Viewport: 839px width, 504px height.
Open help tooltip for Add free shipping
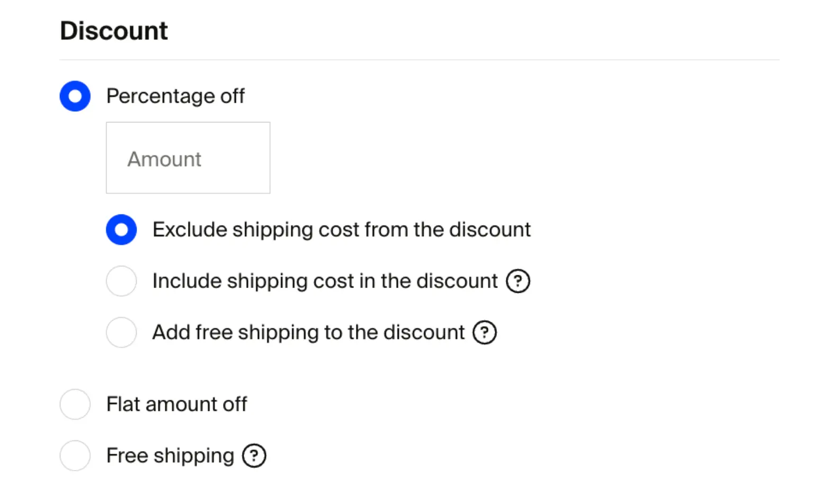(484, 332)
